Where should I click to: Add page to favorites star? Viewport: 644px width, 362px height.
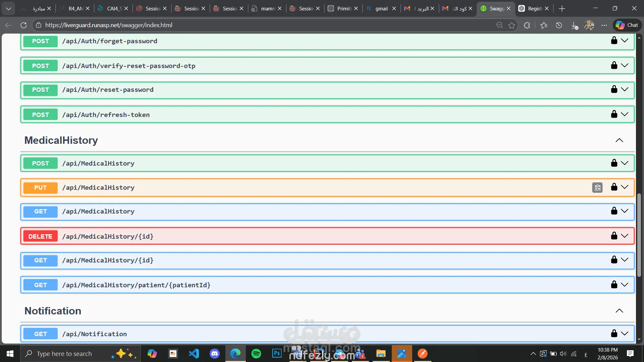coord(512,25)
